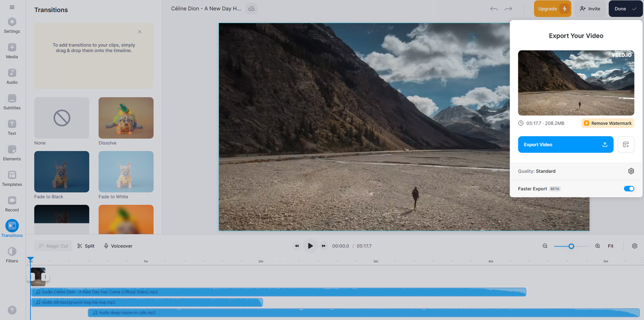Open timeline settings gear
The width and height of the screenshot is (644, 320).
pos(634,246)
